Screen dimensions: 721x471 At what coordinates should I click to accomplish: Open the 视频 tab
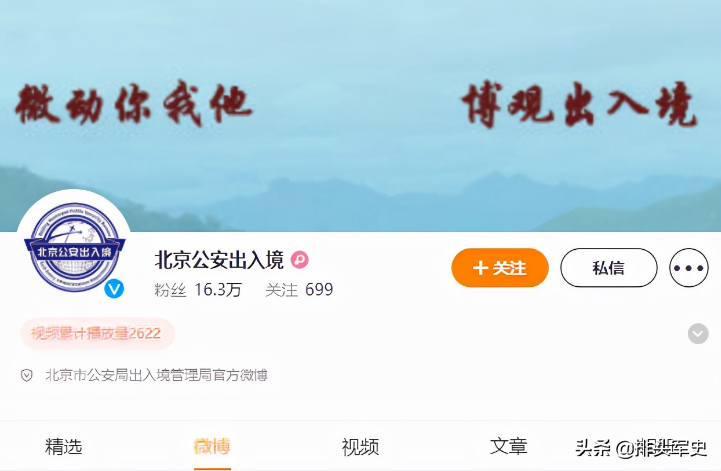click(360, 447)
